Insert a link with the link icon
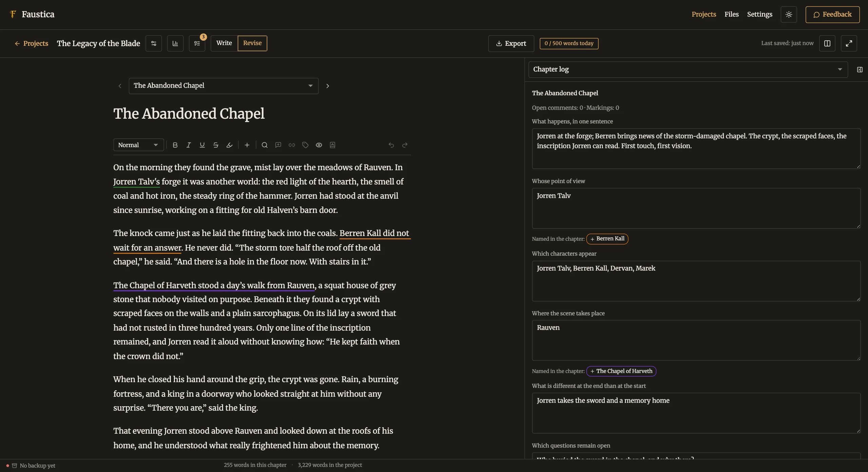Screen dimensions: 868x472 point(292,145)
